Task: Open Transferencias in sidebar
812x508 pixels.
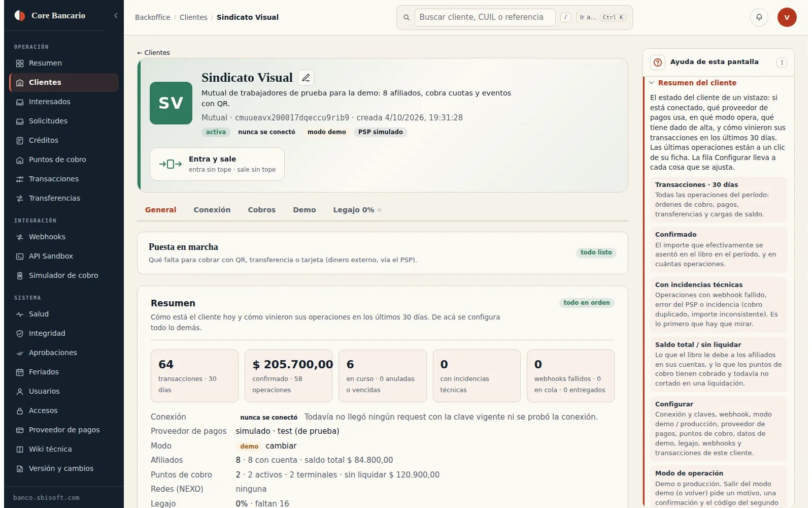Action: click(64, 198)
